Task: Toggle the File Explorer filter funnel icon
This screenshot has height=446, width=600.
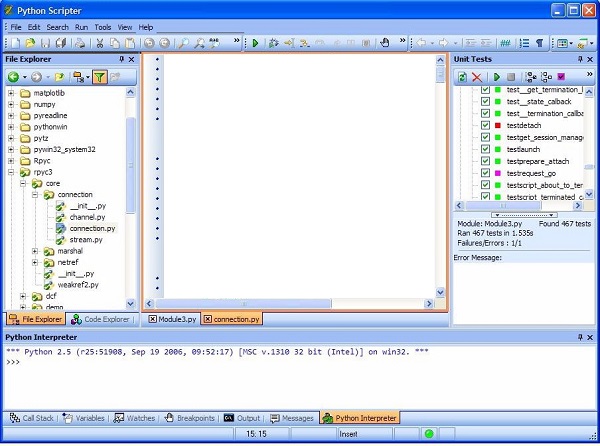Action: (x=99, y=77)
